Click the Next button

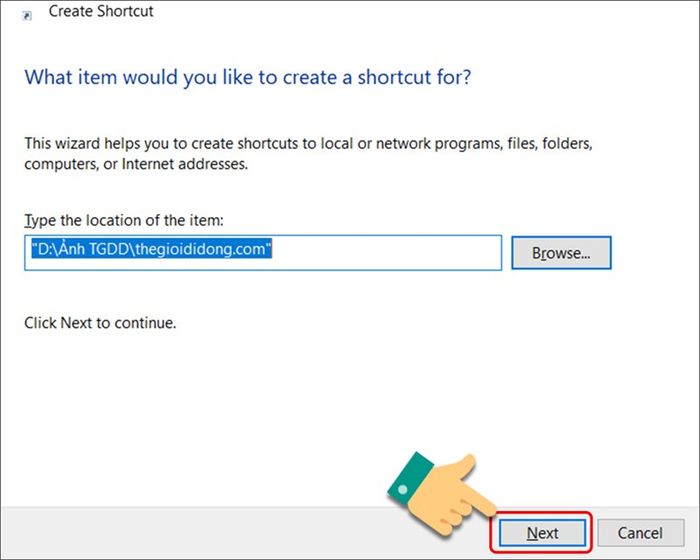pyautogui.click(x=542, y=533)
